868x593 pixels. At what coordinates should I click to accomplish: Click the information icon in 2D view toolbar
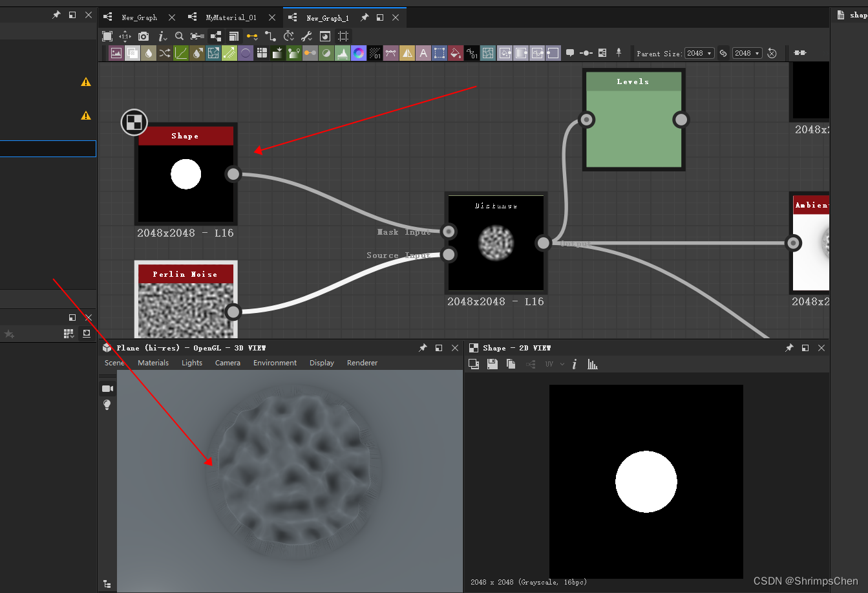pos(575,363)
